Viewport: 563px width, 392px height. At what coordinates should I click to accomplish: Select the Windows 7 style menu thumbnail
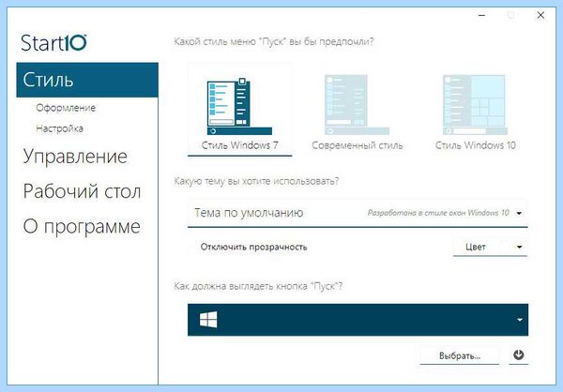coord(239,110)
